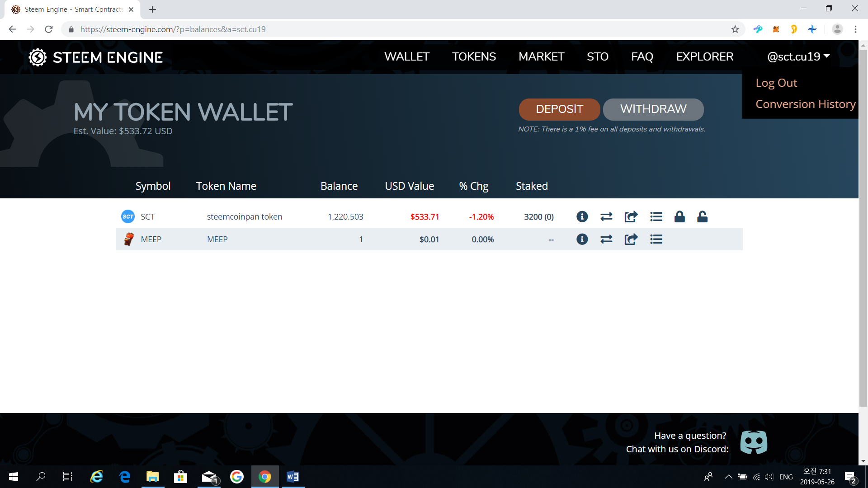
Task: Open Conversion History
Action: (x=806, y=104)
